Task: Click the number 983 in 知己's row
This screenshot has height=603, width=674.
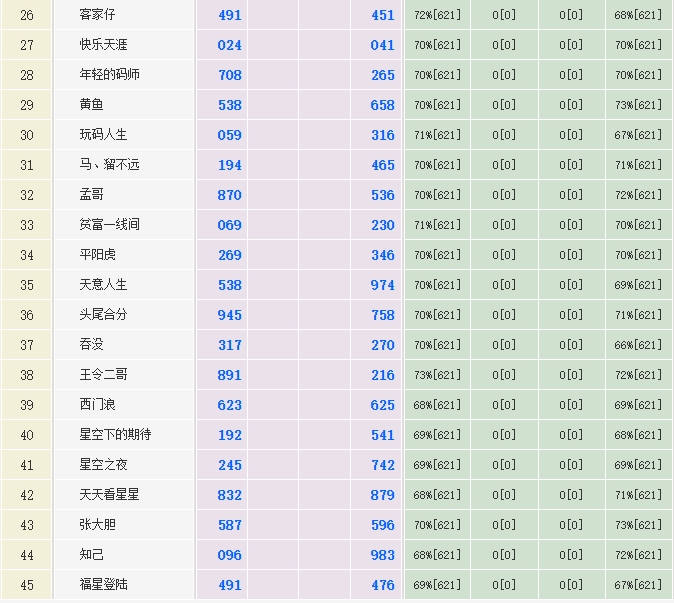Action: (x=383, y=555)
